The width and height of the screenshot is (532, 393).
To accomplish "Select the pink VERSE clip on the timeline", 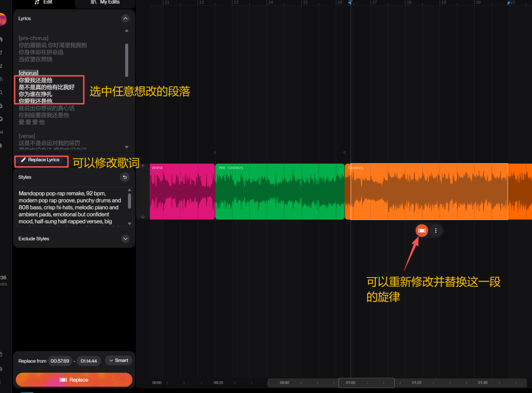I will click(x=182, y=191).
